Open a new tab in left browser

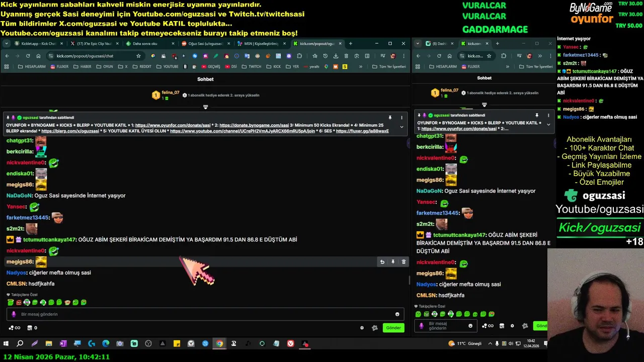[x=351, y=44]
